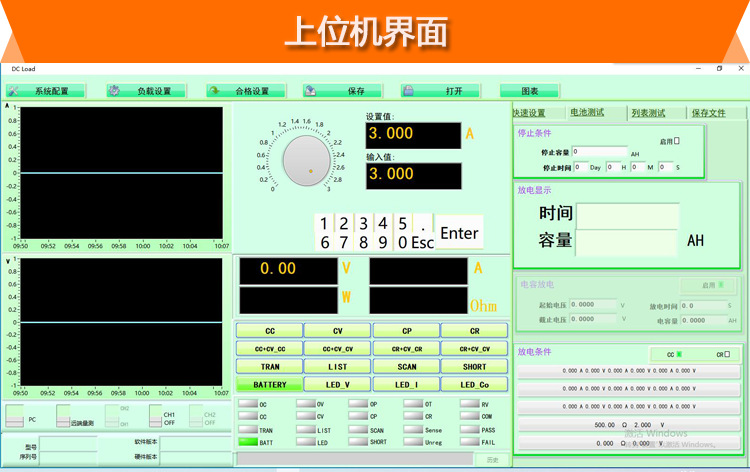Select the CC+CV_CC mode button
The image size is (750, 472).
270,349
